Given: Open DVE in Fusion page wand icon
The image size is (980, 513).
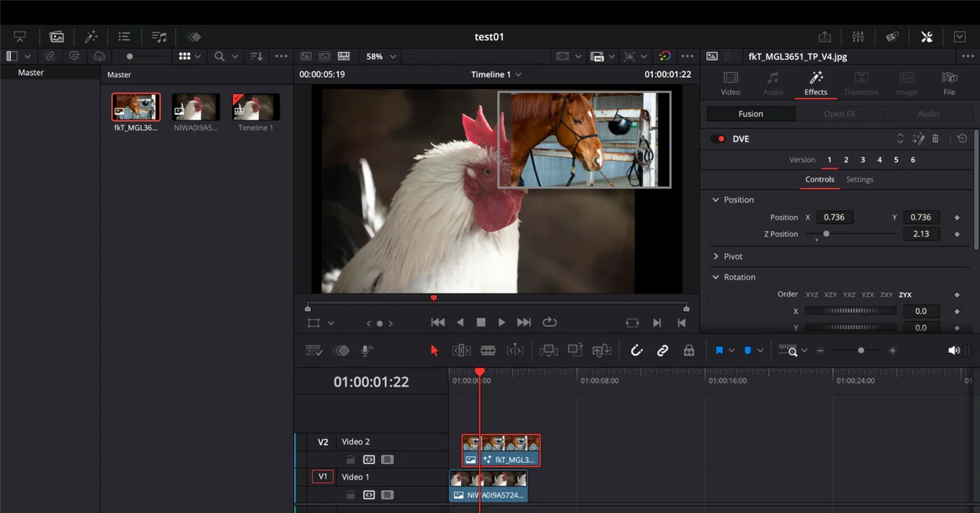Looking at the screenshot, I should 919,139.
